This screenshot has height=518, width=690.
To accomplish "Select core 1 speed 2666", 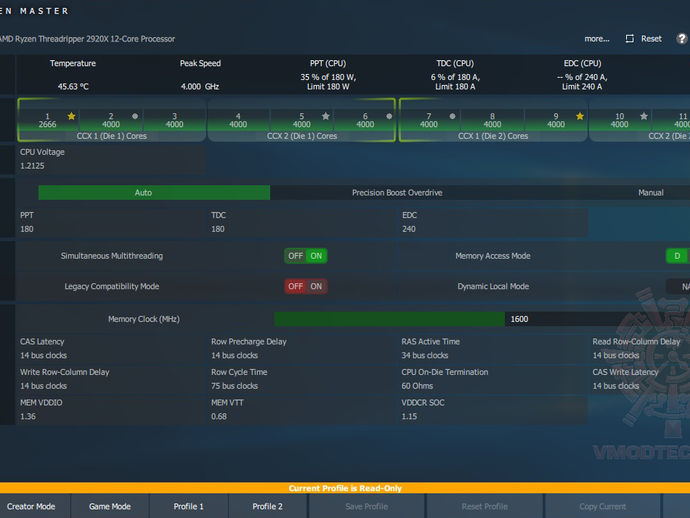I will [47, 125].
